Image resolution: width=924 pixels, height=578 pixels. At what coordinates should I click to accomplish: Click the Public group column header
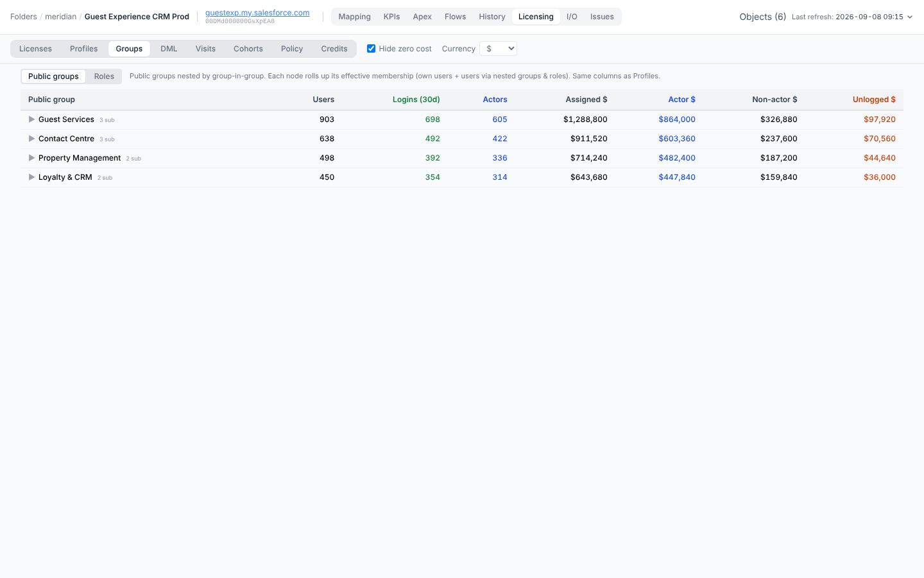pyautogui.click(x=51, y=100)
